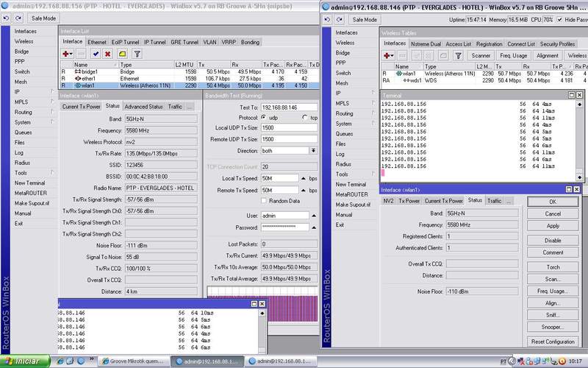Open the Direction dropdown in Bandwidth Test

coord(313,149)
